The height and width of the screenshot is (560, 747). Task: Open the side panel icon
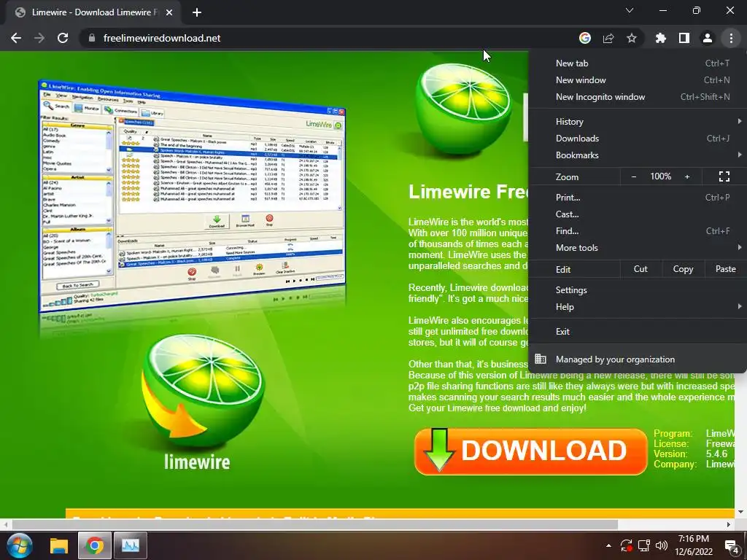684,38
